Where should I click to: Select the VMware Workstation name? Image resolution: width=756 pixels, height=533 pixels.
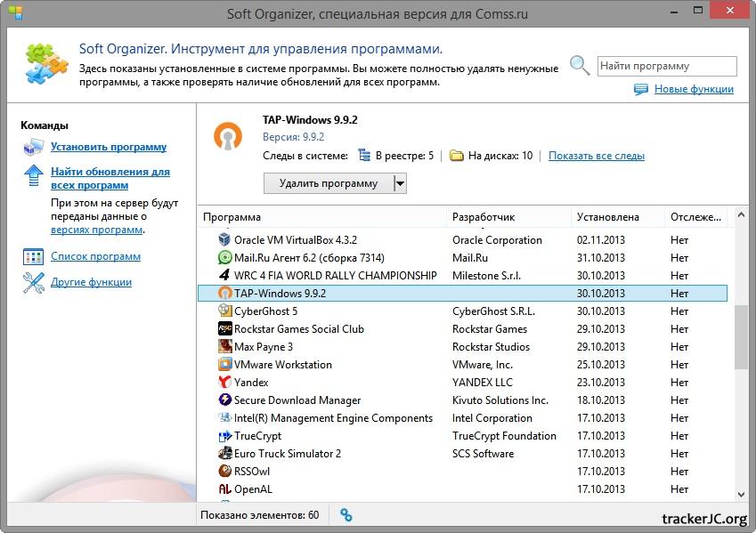283,365
